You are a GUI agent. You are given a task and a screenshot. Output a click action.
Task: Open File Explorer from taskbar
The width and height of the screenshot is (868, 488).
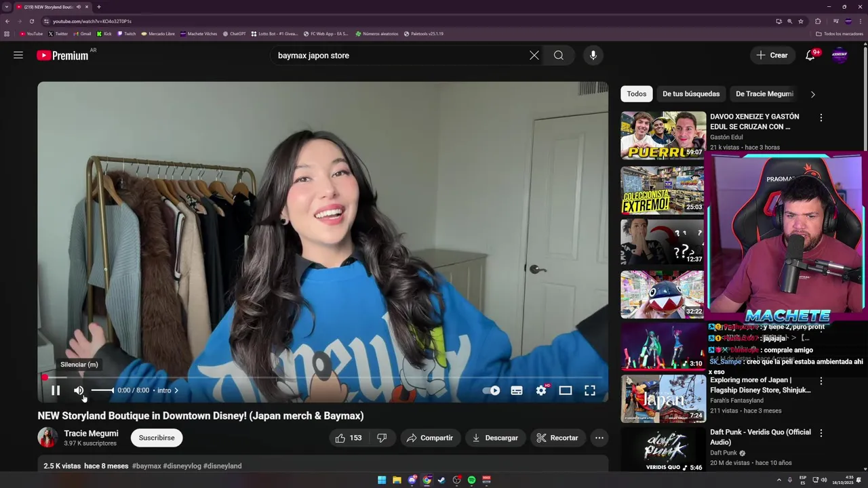click(397, 480)
